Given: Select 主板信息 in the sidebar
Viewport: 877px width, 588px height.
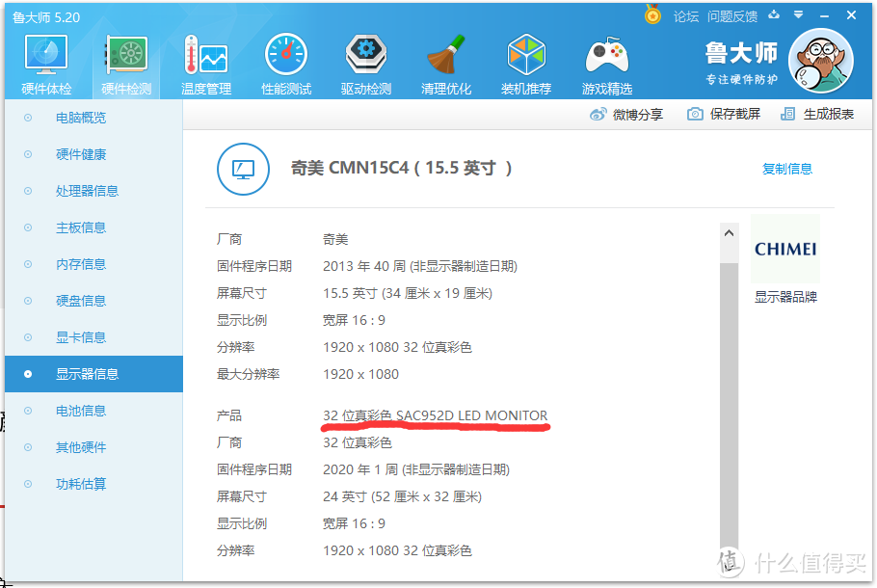Looking at the screenshot, I should (93, 227).
